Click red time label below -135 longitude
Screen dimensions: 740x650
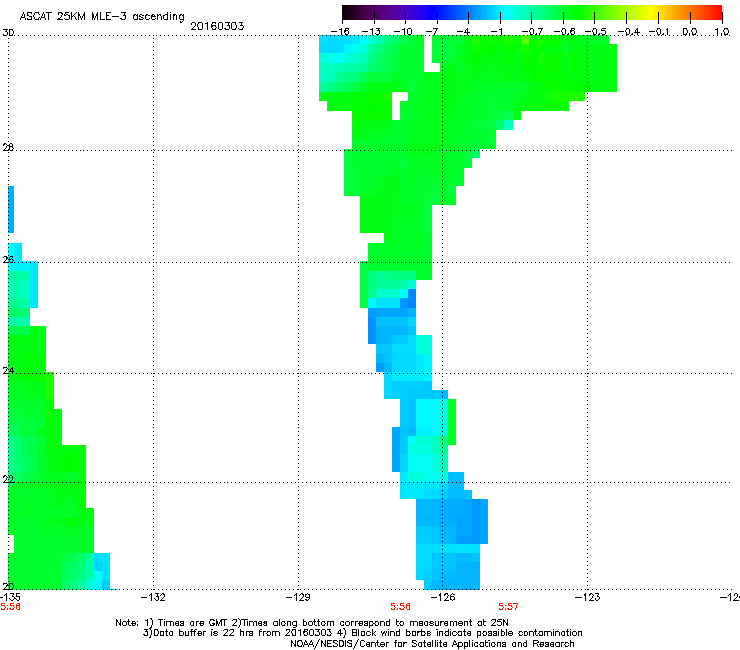coord(10,607)
